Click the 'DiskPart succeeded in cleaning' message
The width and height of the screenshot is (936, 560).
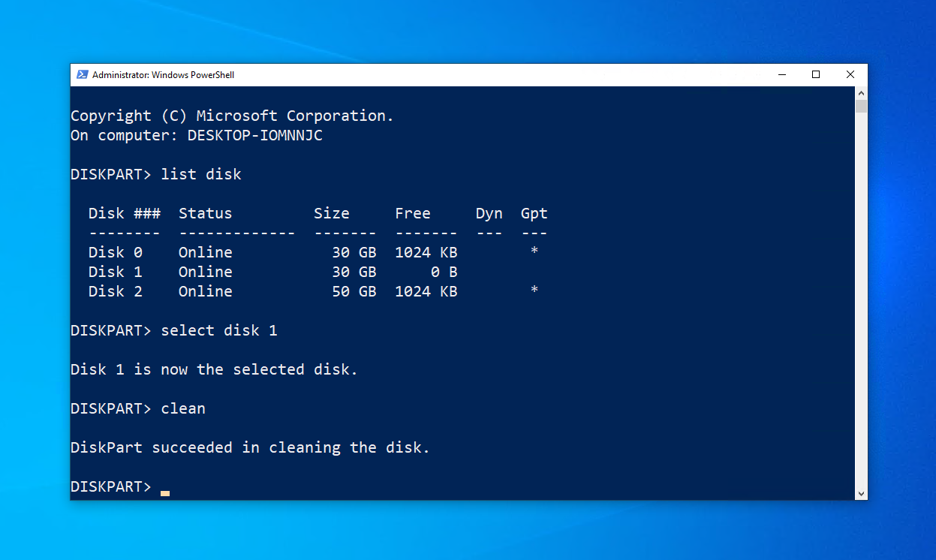tap(250, 447)
